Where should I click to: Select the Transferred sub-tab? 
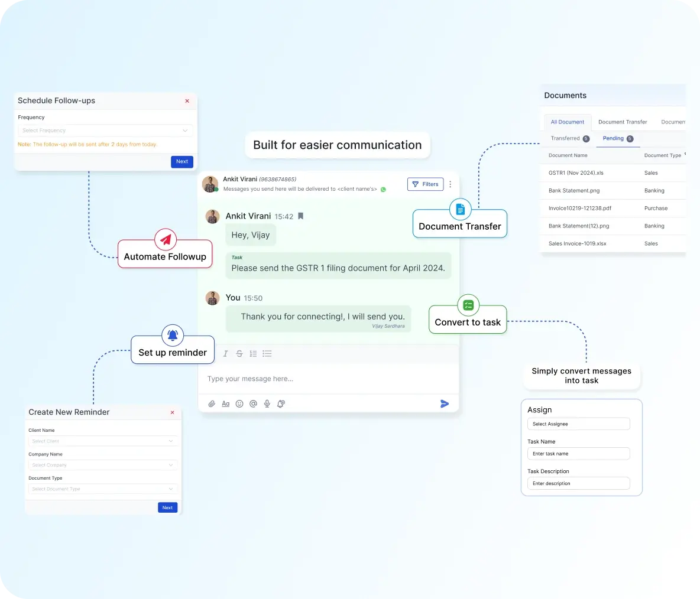point(565,139)
